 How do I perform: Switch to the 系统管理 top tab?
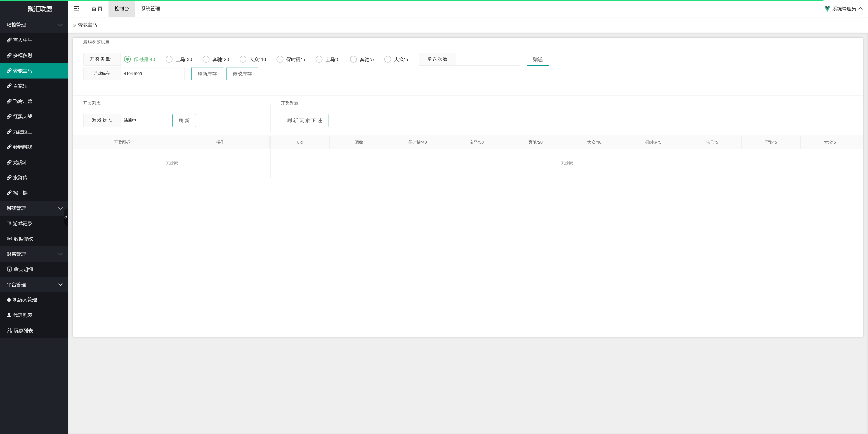[150, 9]
